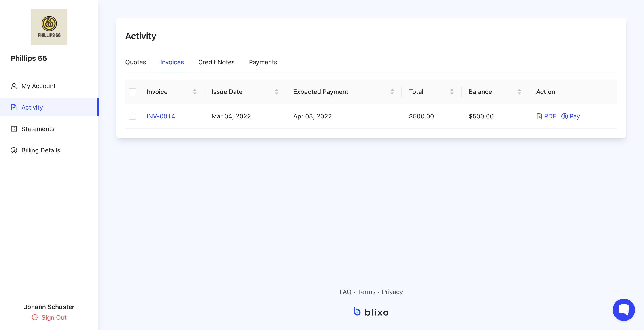The height and width of the screenshot is (330, 644).
Task: Click the Phillips 66 logo image
Action: (x=49, y=27)
